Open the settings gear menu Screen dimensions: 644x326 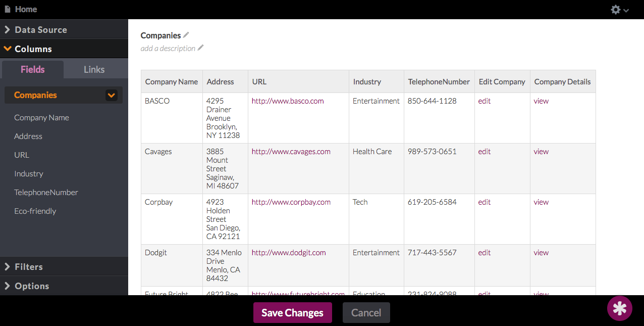click(620, 10)
